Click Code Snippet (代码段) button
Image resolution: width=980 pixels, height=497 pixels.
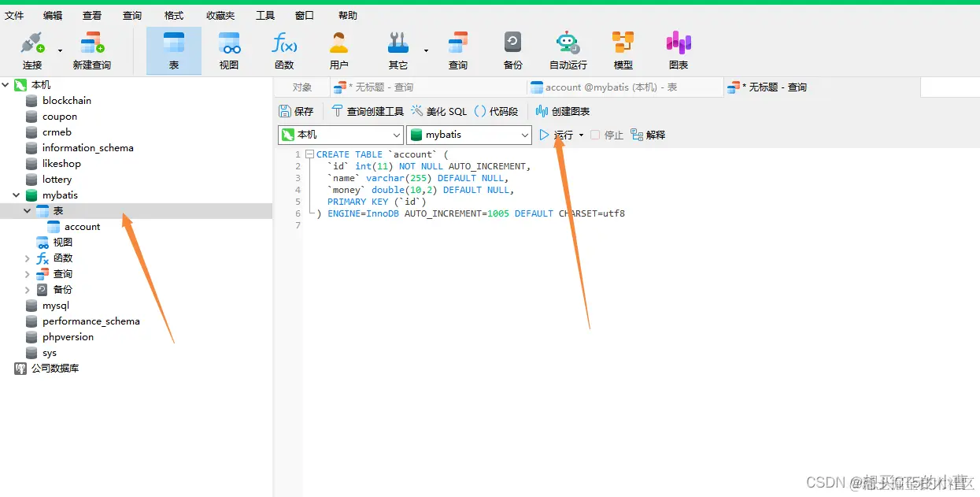pos(496,111)
